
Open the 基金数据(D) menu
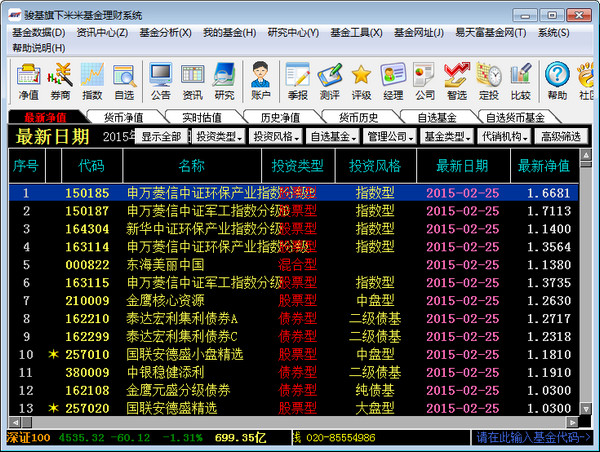click(39, 33)
